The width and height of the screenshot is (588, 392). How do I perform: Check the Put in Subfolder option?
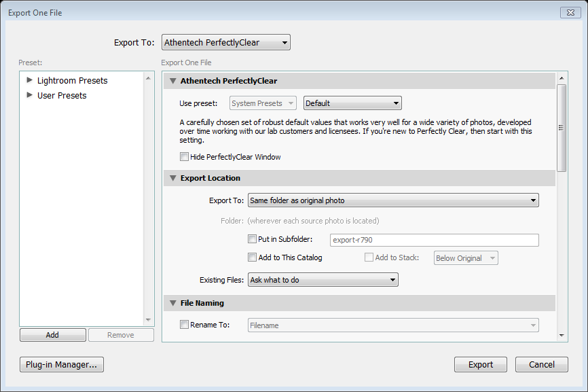253,239
